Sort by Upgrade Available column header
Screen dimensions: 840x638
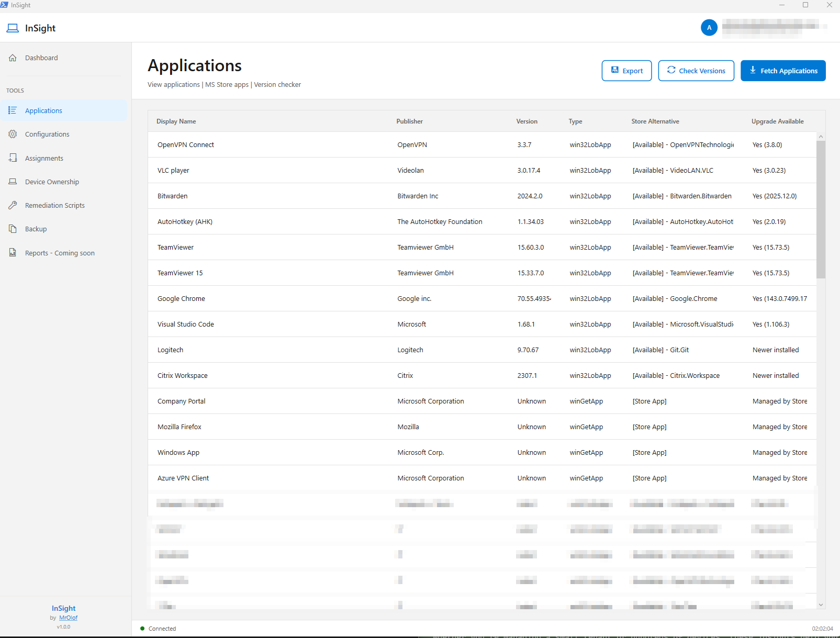(x=777, y=121)
